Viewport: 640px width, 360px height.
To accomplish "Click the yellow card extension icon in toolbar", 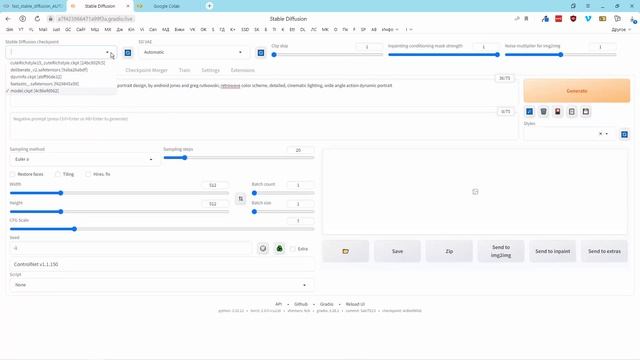I will [602, 19].
